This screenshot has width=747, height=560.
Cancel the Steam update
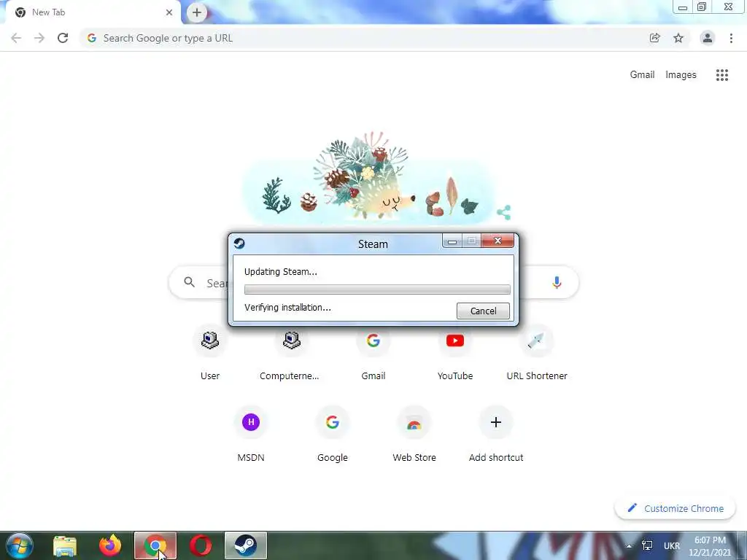click(483, 311)
